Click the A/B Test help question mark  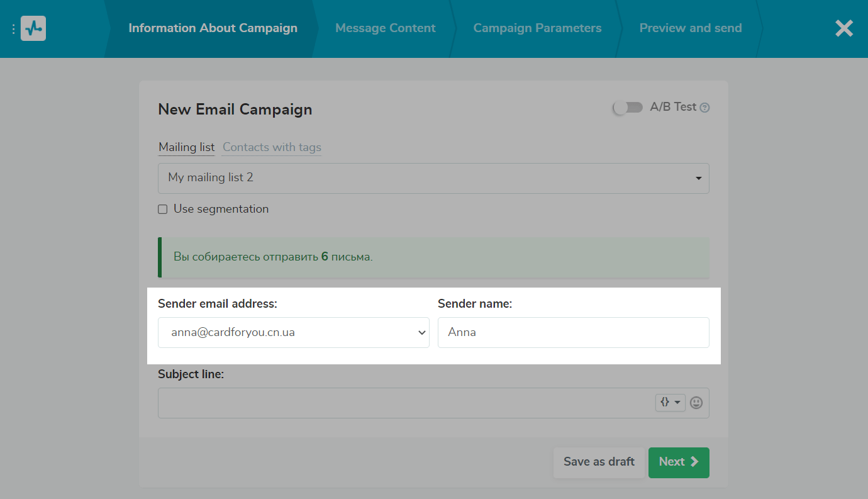pyautogui.click(x=704, y=108)
